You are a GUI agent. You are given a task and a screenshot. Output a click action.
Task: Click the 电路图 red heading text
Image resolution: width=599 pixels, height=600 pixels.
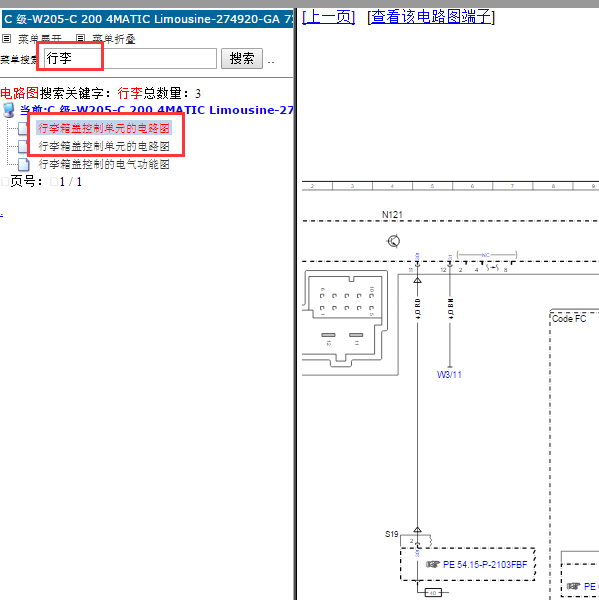pos(20,93)
